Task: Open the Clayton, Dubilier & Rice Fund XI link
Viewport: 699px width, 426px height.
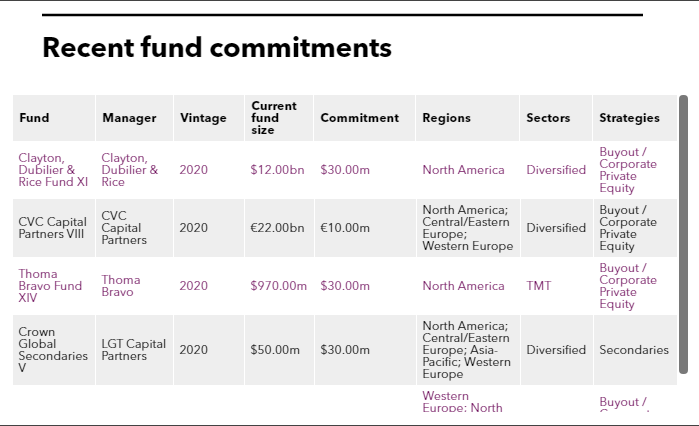Action: click(53, 170)
